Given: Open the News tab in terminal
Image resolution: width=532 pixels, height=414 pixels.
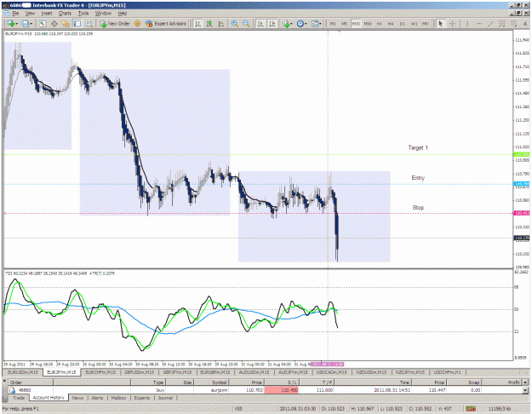Looking at the screenshot, I should [77, 398].
